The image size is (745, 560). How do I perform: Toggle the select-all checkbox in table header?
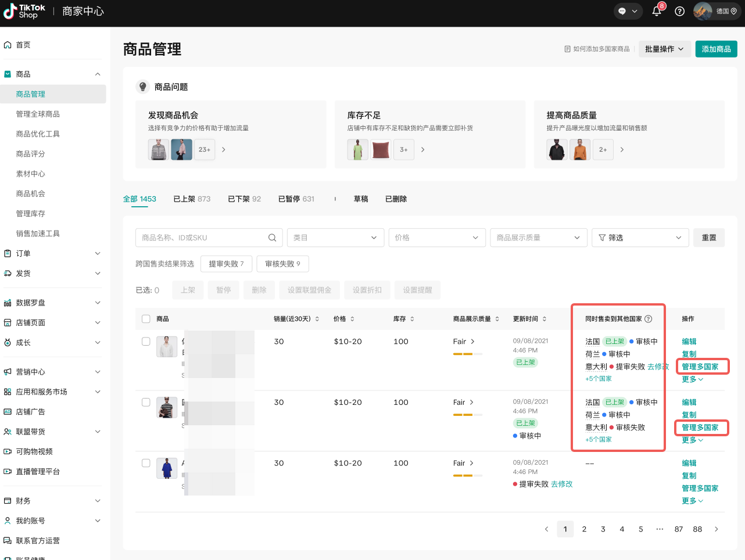tap(146, 319)
